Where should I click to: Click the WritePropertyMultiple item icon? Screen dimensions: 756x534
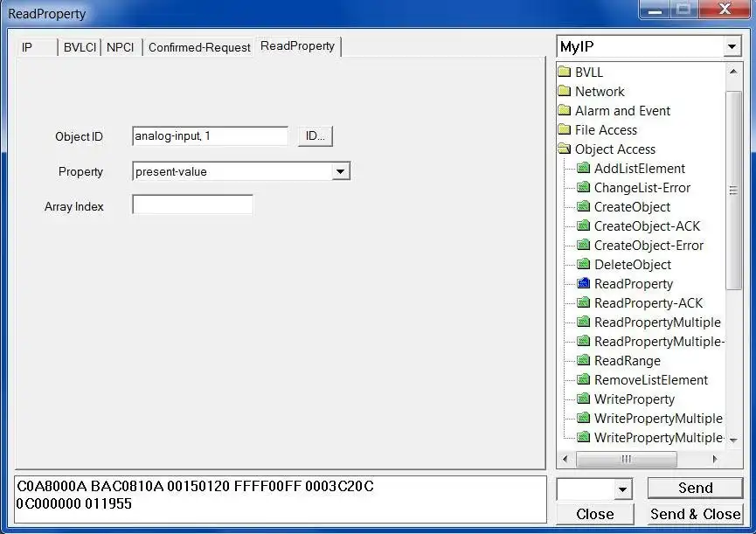click(584, 418)
